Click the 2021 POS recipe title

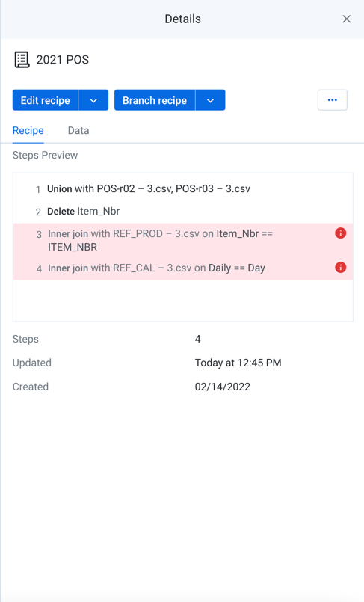pos(63,60)
